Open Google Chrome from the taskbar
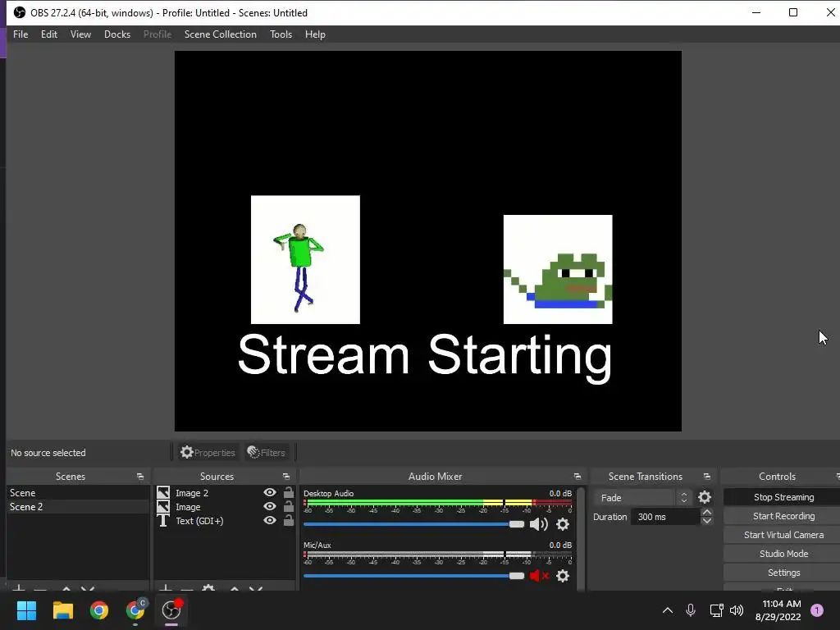This screenshot has width=840, height=630. pos(99,610)
